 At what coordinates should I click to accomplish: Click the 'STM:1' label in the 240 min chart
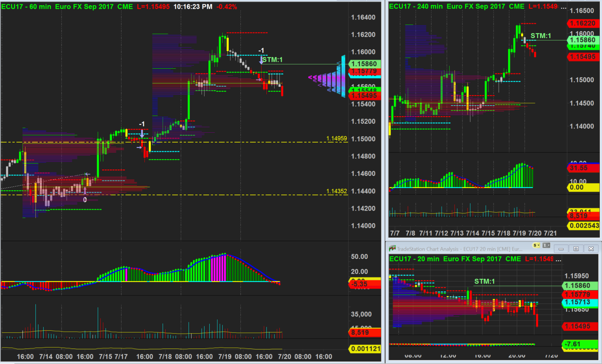[x=541, y=35]
